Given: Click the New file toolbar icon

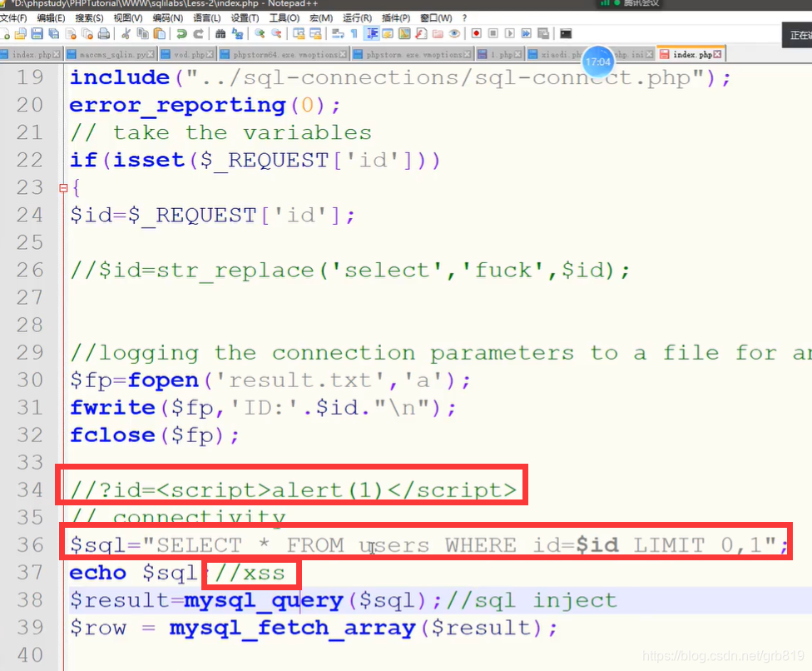Looking at the screenshot, I should point(5,34).
